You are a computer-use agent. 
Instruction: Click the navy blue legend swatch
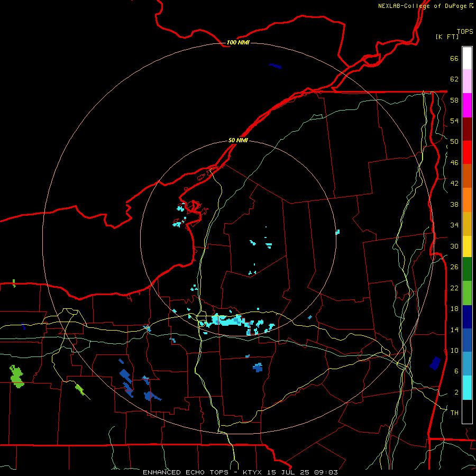(467, 317)
